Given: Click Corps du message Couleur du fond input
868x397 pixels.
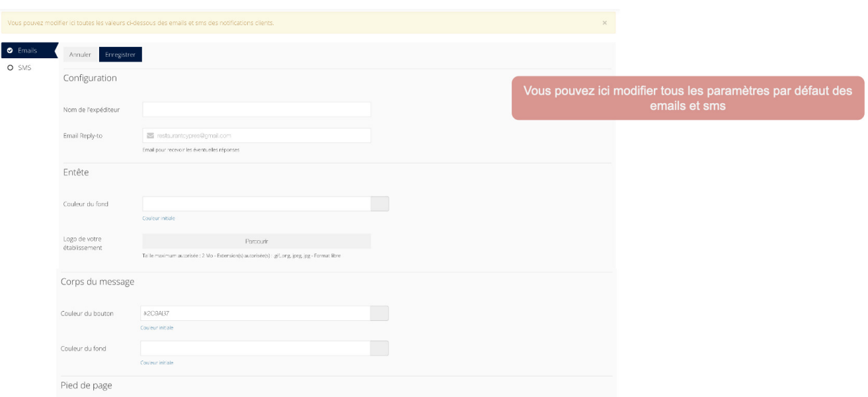Looking at the screenshot, I should [255, 348].
